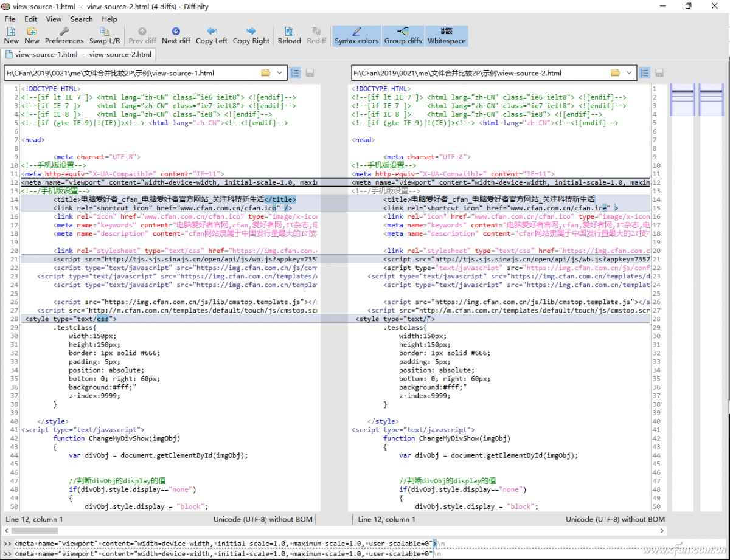Toggle Group diffs option
The width and height of the screenshot is (730, 560).
[403, 35]
